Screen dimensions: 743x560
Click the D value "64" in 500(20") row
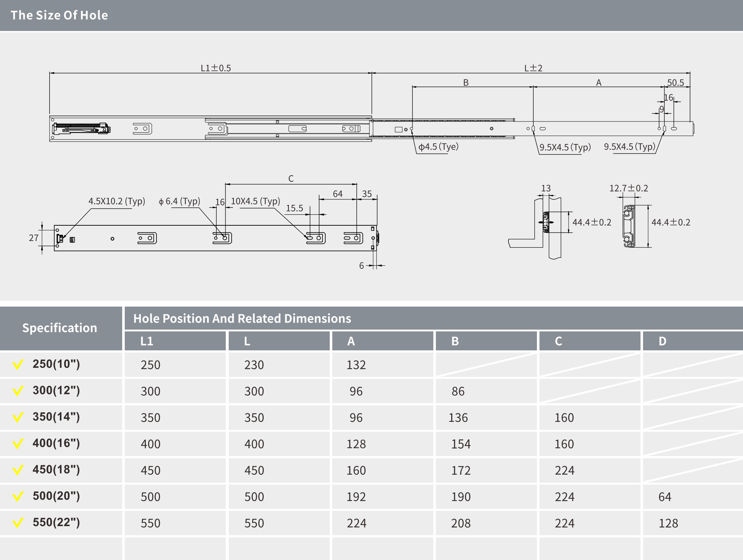click(x=665, y=497)
